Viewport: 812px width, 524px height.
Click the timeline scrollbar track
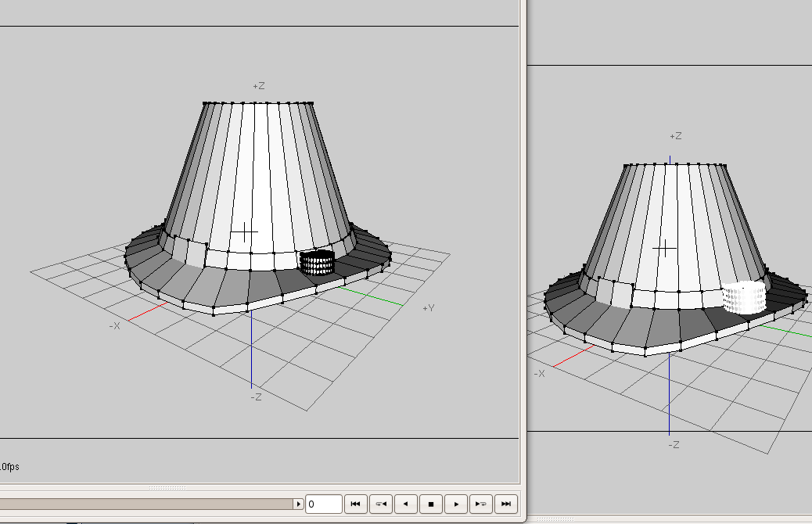[146, 504]
